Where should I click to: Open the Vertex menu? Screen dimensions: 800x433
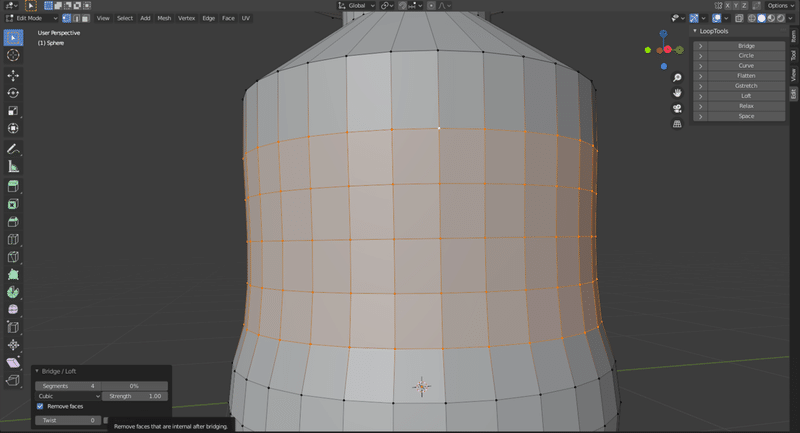[x=186, y=18]
